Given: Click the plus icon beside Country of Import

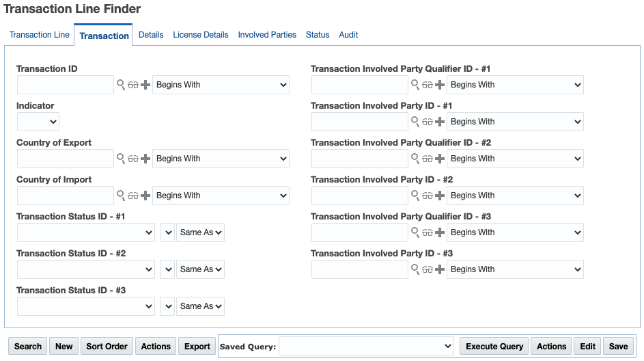Looking at the screenshot, I should pos(145,196).
